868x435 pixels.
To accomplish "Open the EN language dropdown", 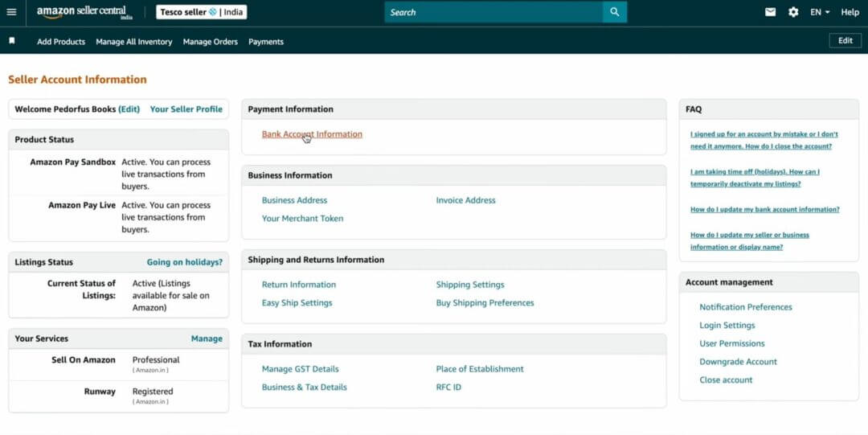I will click(820, 12).
